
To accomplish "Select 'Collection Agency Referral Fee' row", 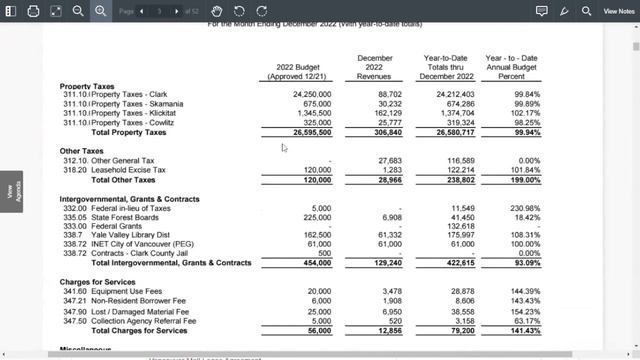I will [144, 321].
